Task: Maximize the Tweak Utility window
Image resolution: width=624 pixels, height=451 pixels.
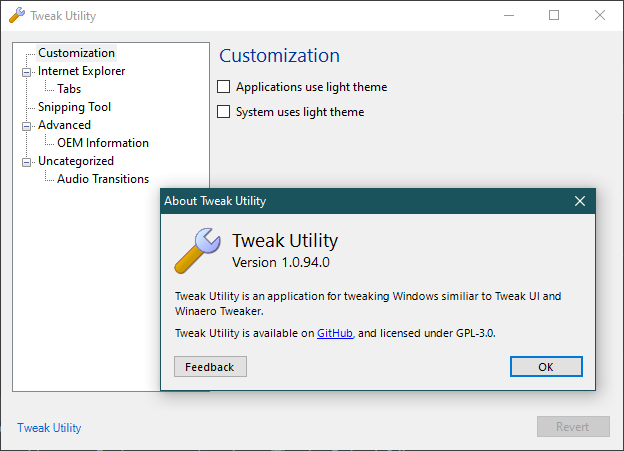Action: pyautogui.click(x=554, y=16)
